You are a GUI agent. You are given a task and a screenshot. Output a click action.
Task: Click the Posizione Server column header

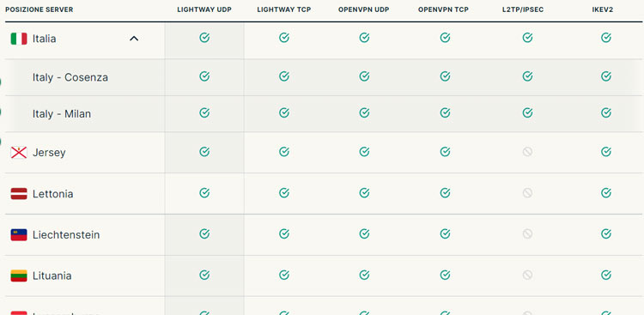click(x=39, y=9)
